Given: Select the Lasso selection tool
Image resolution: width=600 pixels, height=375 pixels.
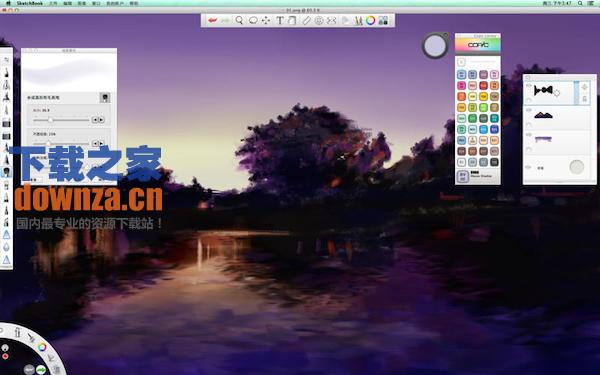Looking at the screenshot, I should coord(253,20).
